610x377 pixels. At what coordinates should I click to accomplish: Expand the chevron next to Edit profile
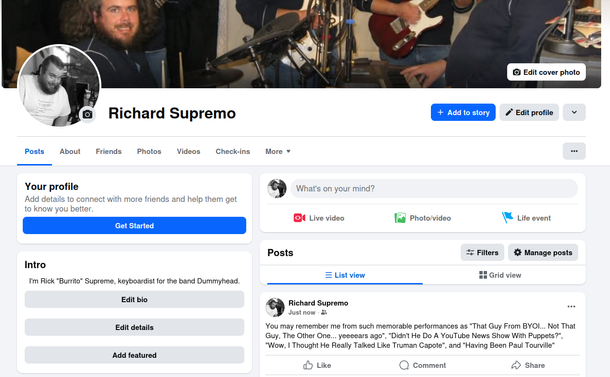tap(574, 112)
